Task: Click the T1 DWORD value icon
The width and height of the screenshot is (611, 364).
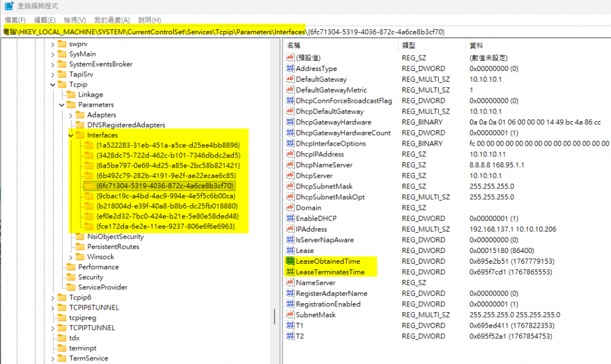Action: point(290,325)
